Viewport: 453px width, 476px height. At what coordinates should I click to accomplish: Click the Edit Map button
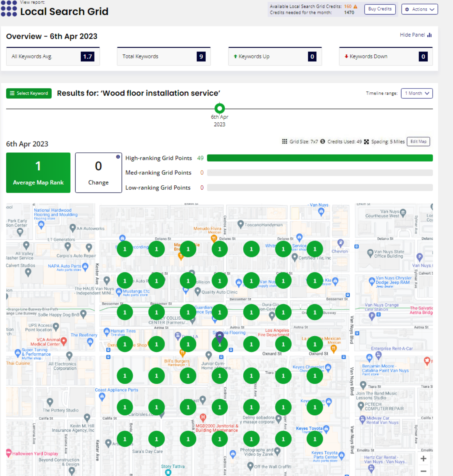tap(418, 142)
